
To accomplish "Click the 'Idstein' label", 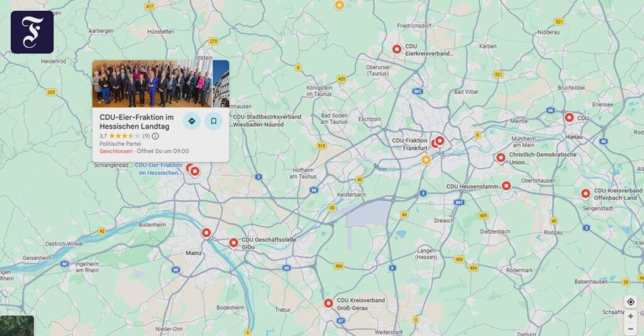I will click(204, 58).
